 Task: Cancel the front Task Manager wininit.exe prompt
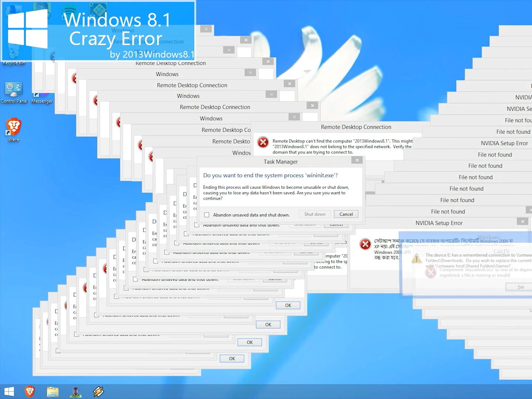[x=346, y=214]
